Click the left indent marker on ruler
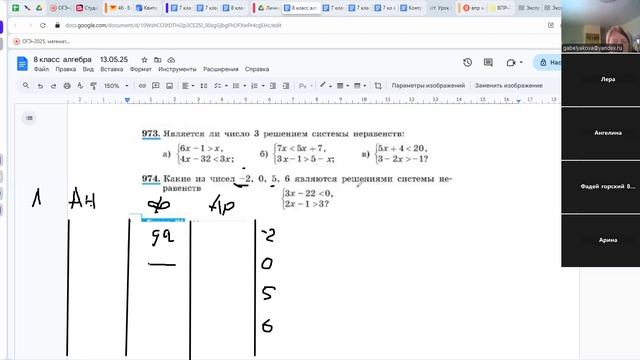Screen dimensions: 640x360 point(127,100)
